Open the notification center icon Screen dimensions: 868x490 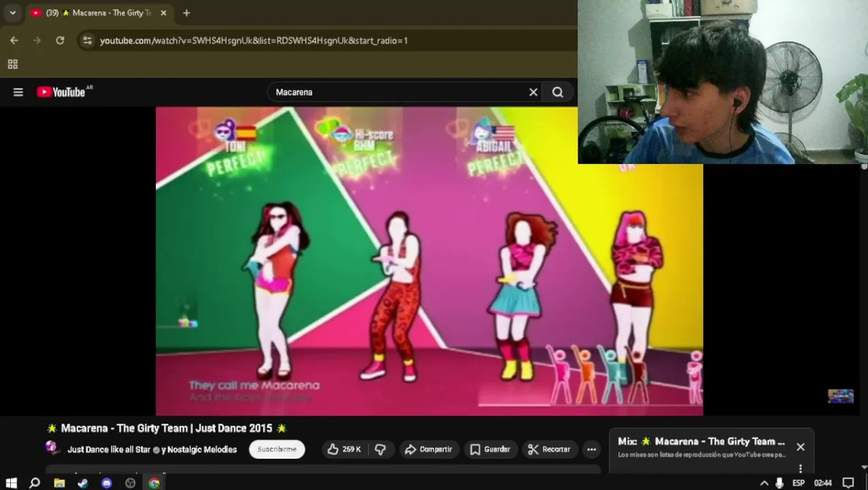click(848, 483)
